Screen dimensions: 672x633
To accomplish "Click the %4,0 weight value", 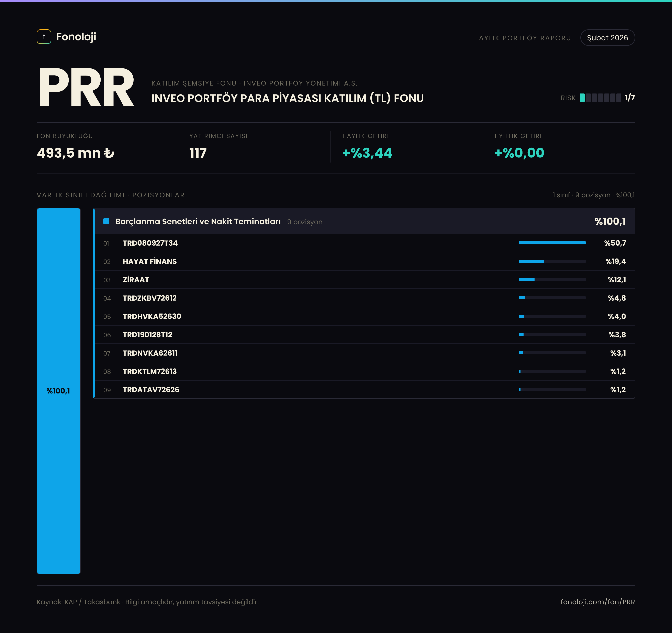I will 617,316.
